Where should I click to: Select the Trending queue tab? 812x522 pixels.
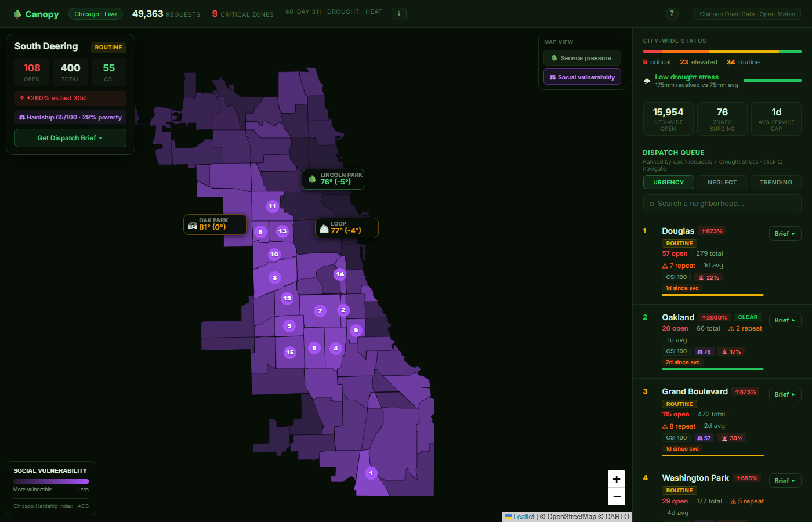(x=776, y=182)
